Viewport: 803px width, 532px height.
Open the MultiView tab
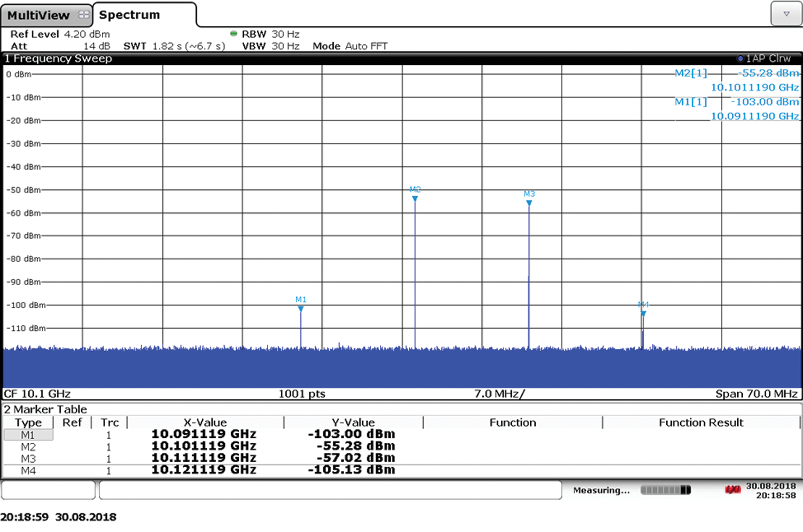point(39,15)
